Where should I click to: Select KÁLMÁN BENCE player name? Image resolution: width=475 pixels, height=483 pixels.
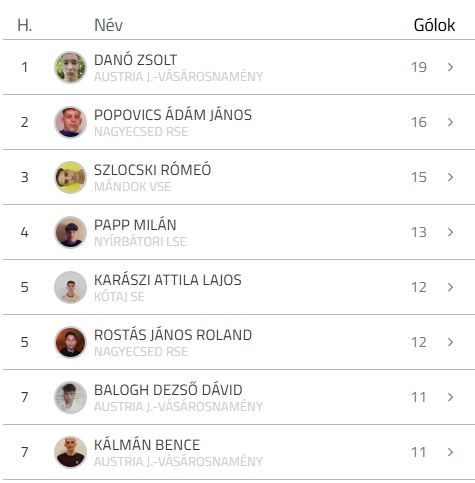[147, 445]
